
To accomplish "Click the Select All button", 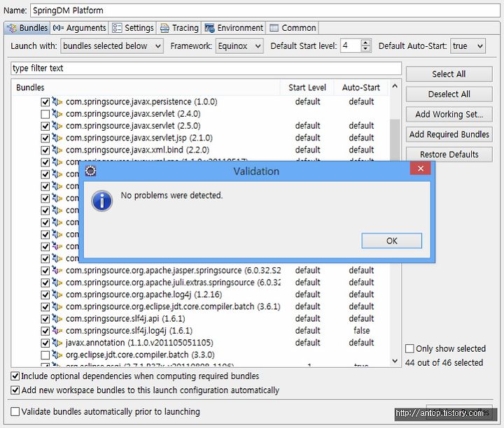I will point(449,74).
